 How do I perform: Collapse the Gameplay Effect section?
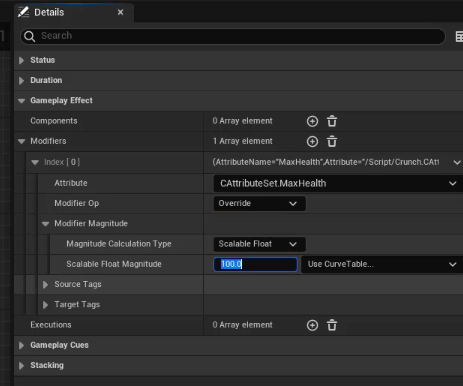pos(22,101)
